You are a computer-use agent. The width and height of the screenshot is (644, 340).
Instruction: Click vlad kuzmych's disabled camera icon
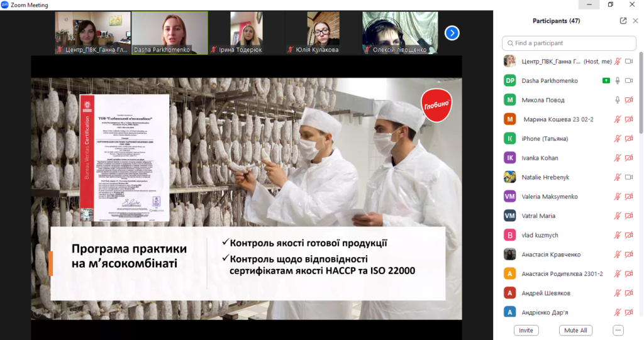[629, 235]
